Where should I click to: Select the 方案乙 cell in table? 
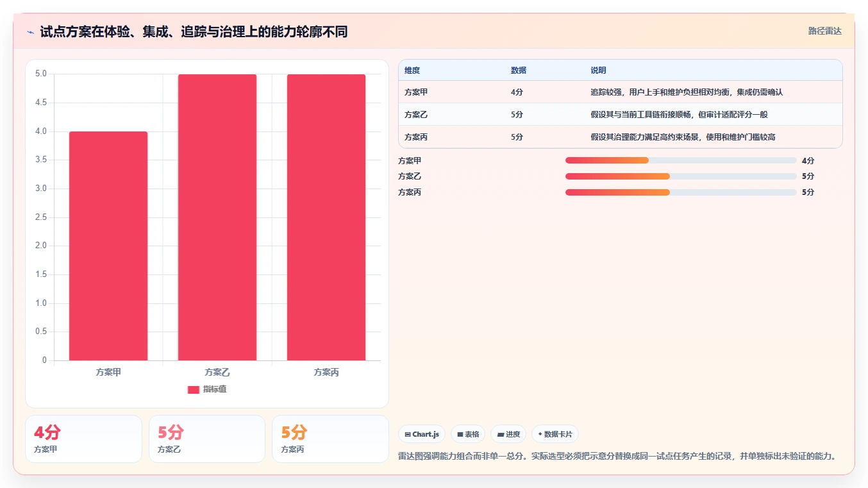(x=416, y=115)
